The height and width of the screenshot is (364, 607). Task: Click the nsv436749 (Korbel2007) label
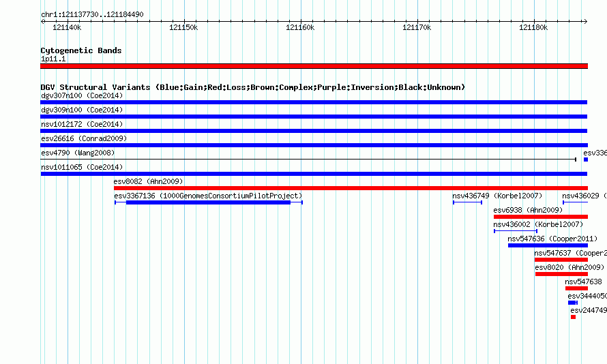point(497,196)
